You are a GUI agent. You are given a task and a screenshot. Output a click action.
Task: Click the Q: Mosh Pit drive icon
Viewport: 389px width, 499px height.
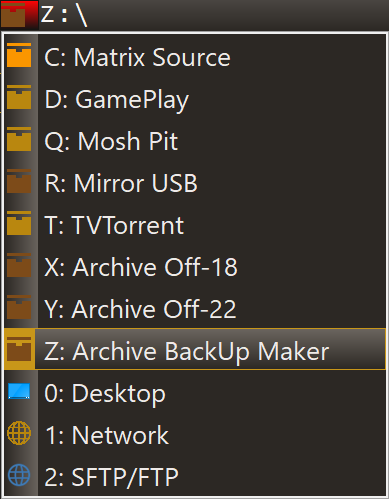pyautogui.click(x=19, y=139)
